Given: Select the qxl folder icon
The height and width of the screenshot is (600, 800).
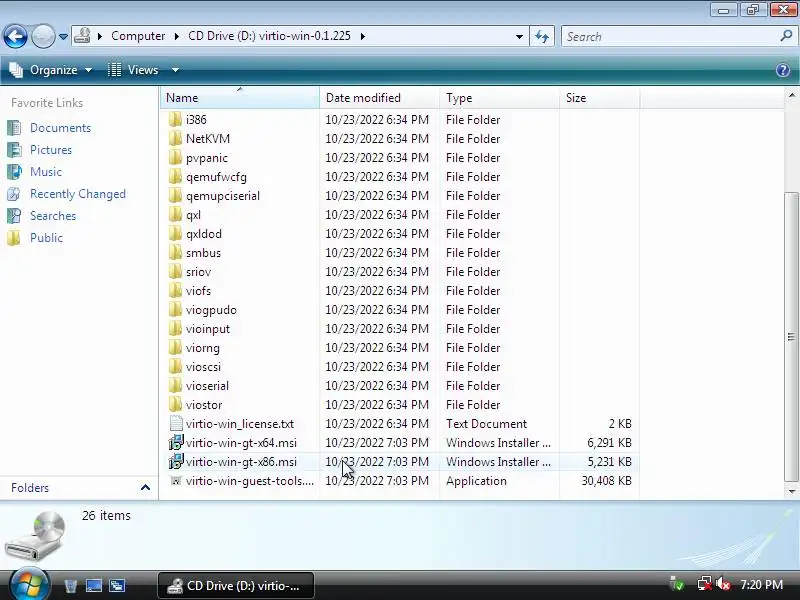Looking at the screenshot, I should [x=175, y=215].
